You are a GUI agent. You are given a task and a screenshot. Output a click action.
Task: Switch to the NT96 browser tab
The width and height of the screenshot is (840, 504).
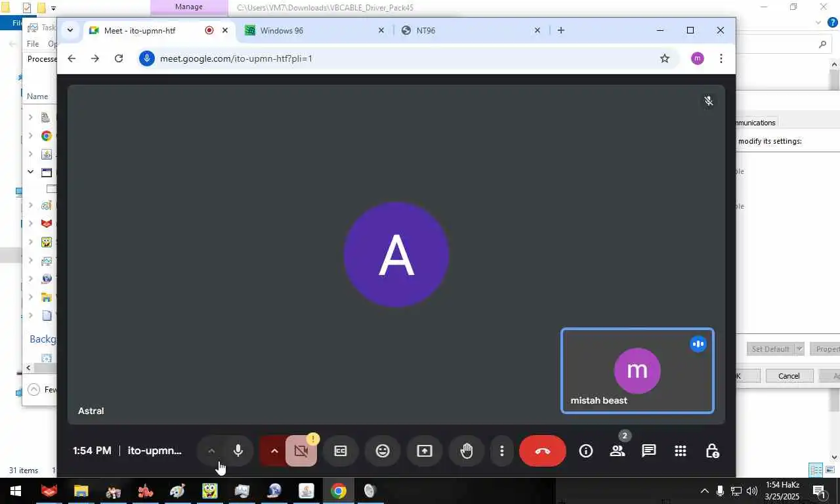tap(471, 30)
